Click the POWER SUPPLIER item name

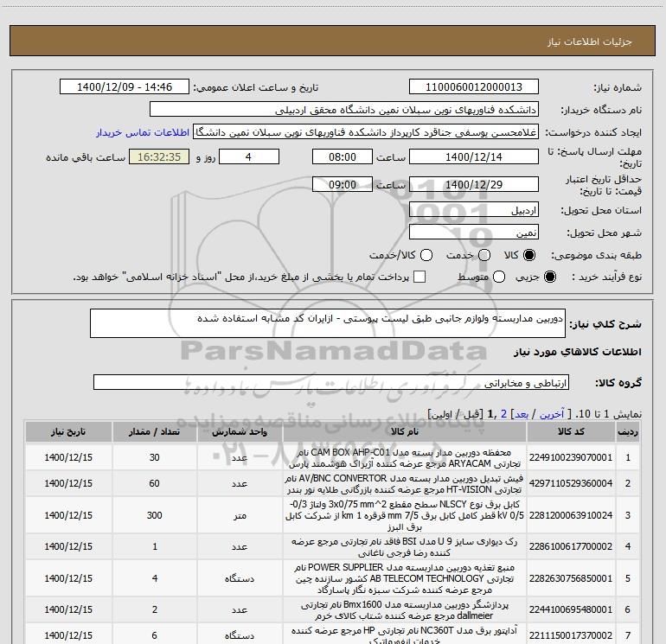405,578
